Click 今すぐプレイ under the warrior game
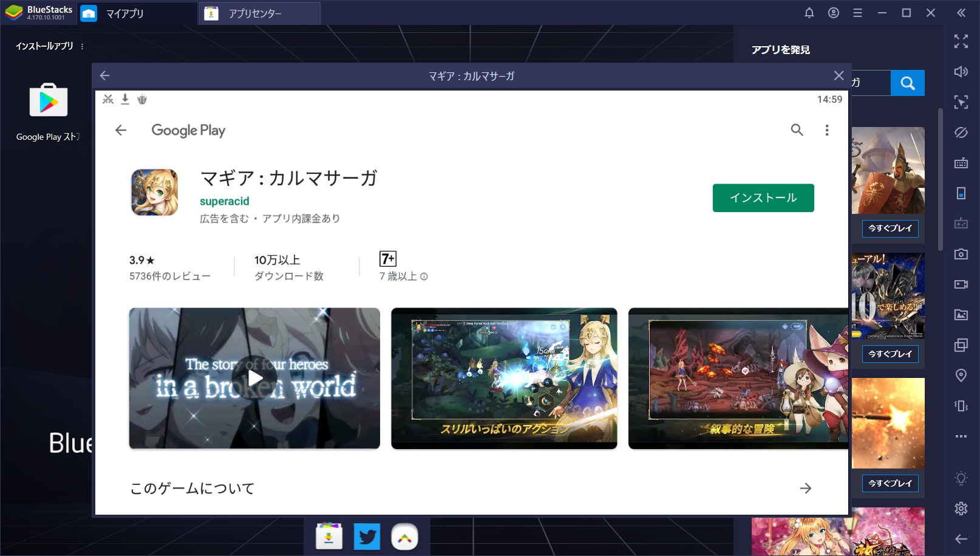This screenshot has width=980, height=556. [890, 228]
